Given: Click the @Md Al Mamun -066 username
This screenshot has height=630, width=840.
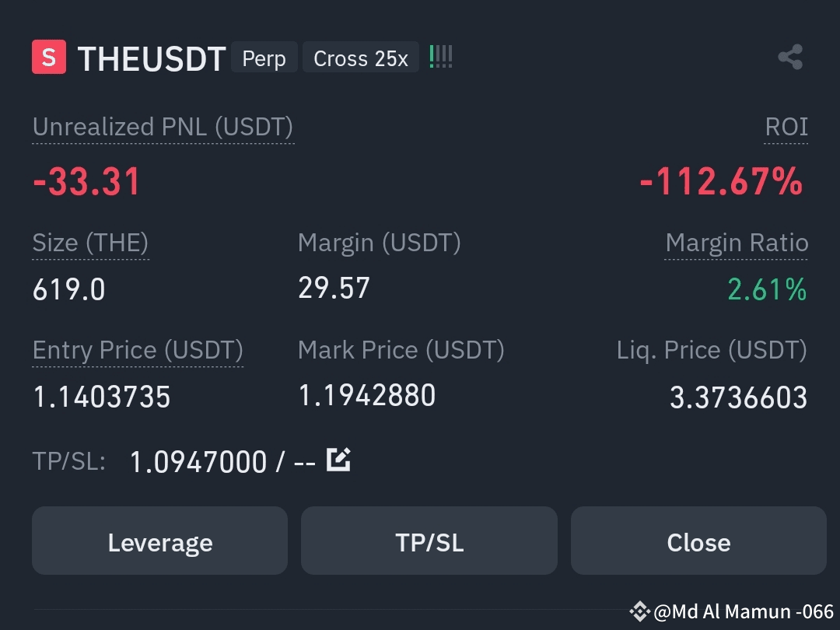Looking at the screenshot, I should coord(744,611).
